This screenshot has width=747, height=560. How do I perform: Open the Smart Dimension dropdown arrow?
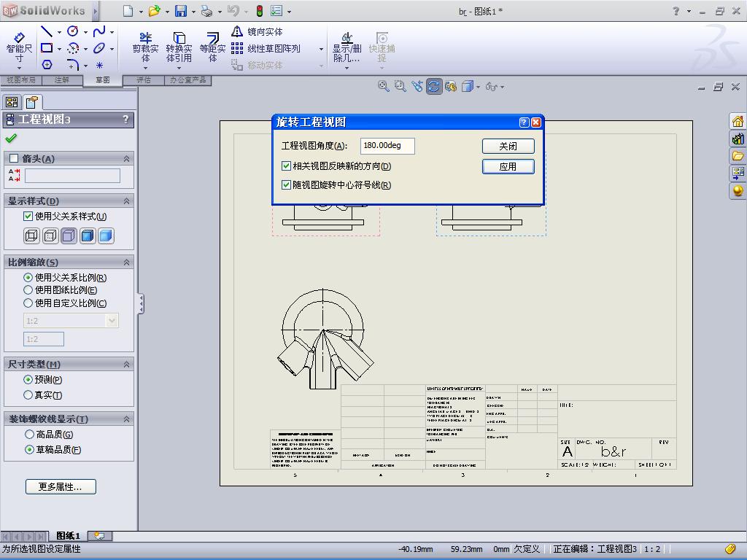tap(19, 68)
